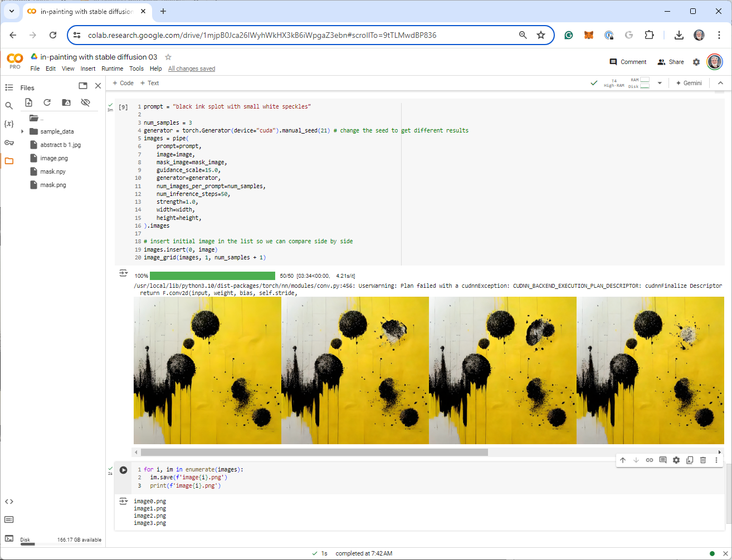732x560 pixels.
Task: Open the runtime connection dropdown arrow
Action: click(x=660, y=83)
